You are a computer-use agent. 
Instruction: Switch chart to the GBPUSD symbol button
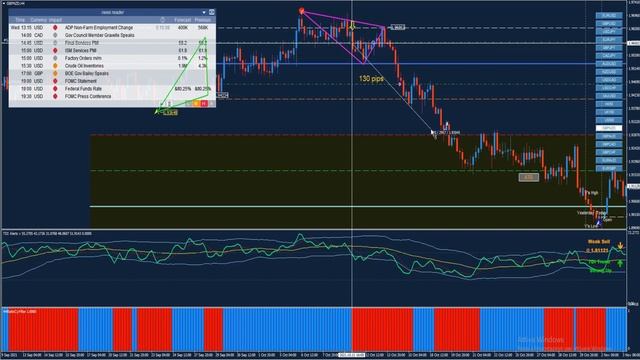point(609,24)
